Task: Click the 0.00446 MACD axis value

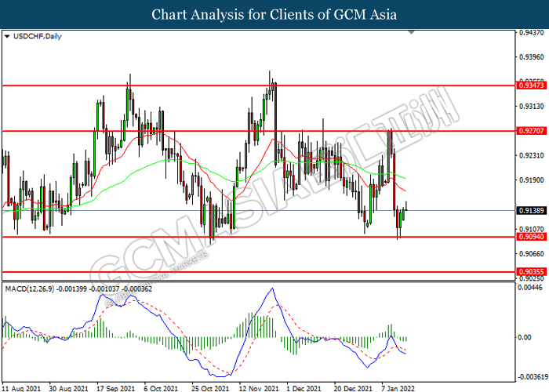Action: click(x=532, y=288)
